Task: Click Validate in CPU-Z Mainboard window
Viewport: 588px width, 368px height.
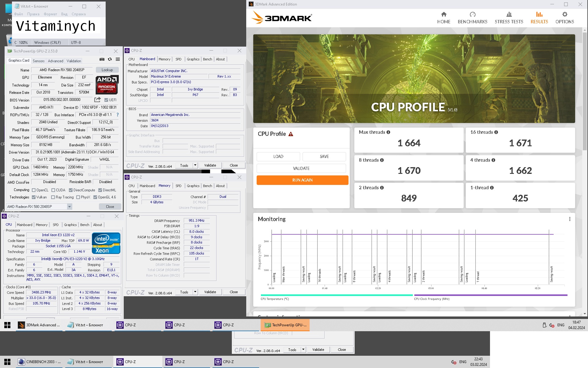Action: coord(210,165)
